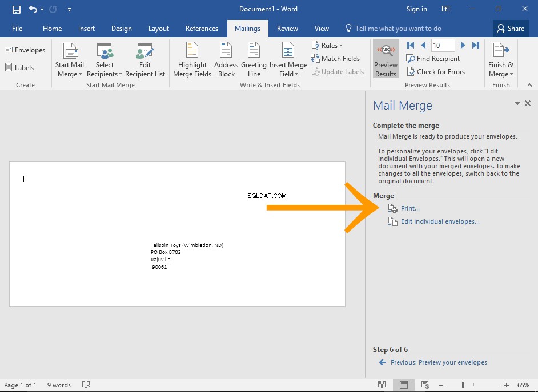The image size is (538, 392).
Task: Click Match Fields
Action: coord(336,59)
